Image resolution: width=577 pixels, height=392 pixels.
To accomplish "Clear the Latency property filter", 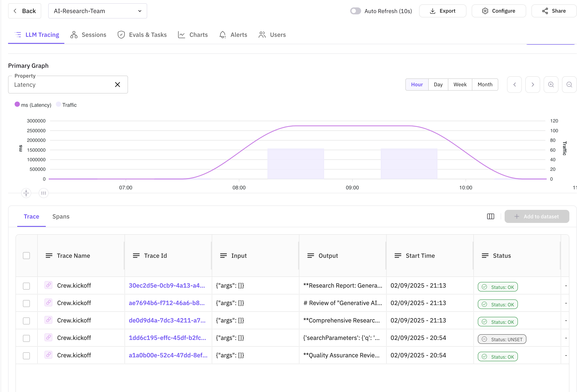I will tap(118, 84).
